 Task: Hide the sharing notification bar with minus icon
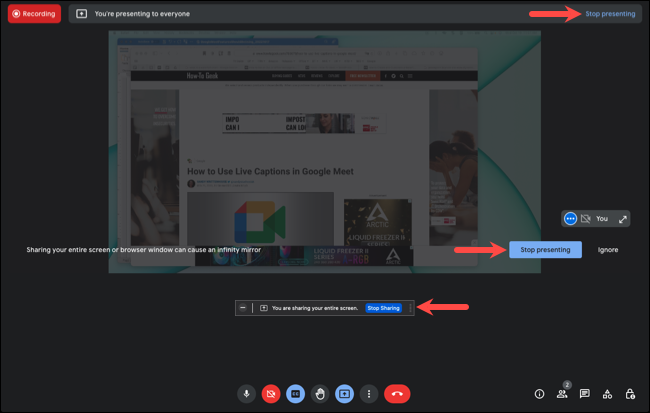(x=243, y=308)
